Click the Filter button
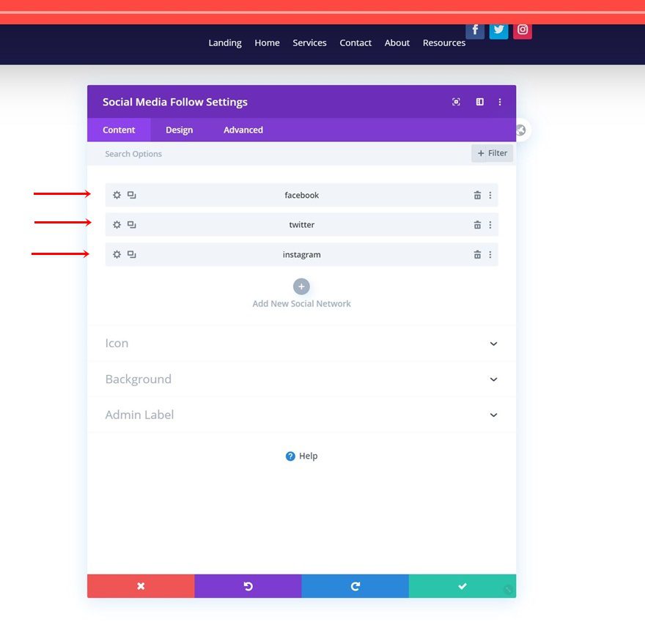This screenshot has height=644, width=645. click(x=492, y=153)
